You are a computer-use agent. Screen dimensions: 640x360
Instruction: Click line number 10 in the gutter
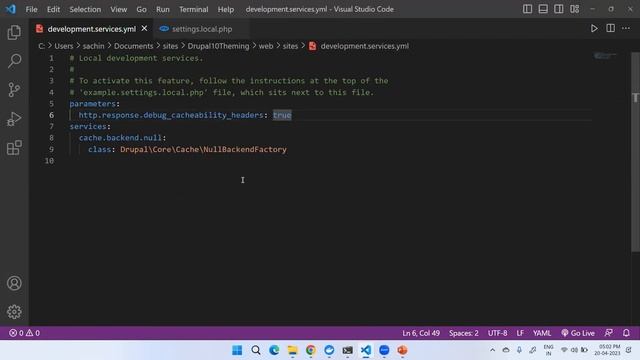pyautogui.click(x=49, y=161)
